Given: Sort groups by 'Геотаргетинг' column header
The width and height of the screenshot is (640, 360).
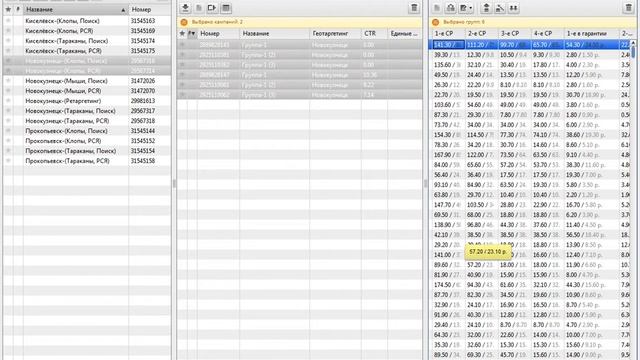Looking at the screenshot, I should coord(335,33).
